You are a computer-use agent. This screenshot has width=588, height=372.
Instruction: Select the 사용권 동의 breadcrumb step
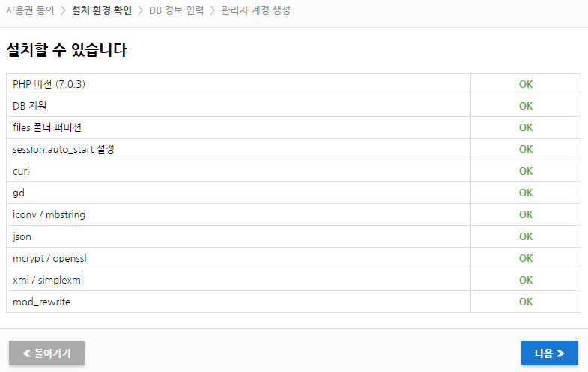30,10
